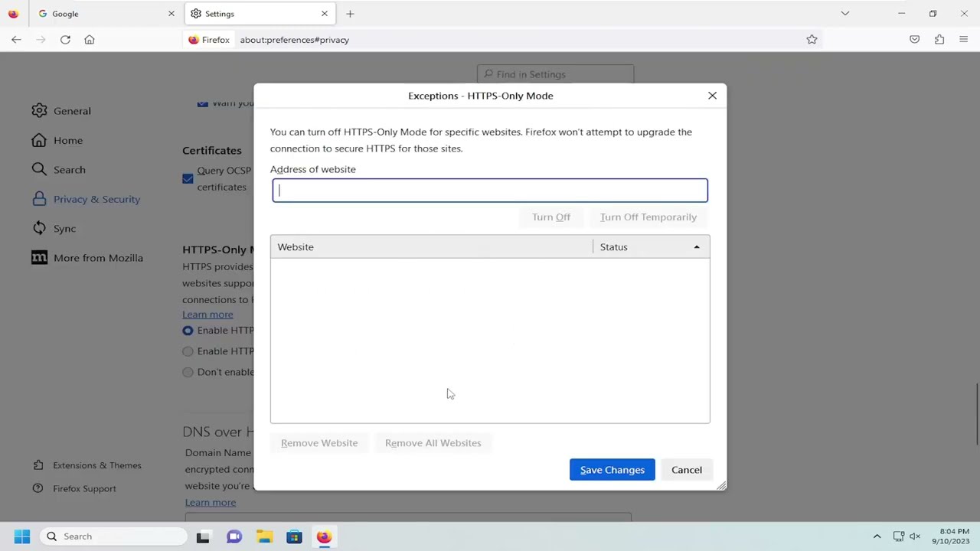Click the dialog resize grip corner
This screenshot has width=980, height=551.
pos(720,485)
